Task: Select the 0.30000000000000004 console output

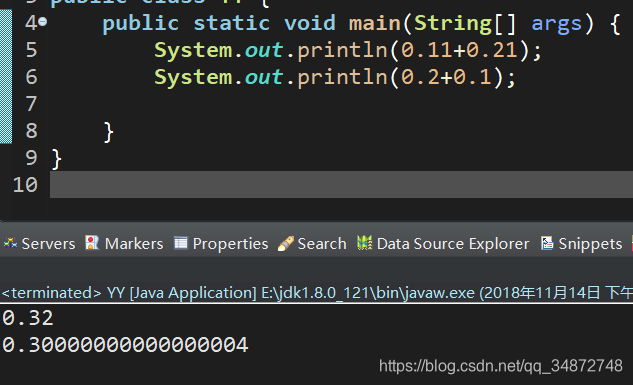Action: (x=125, y=345)
